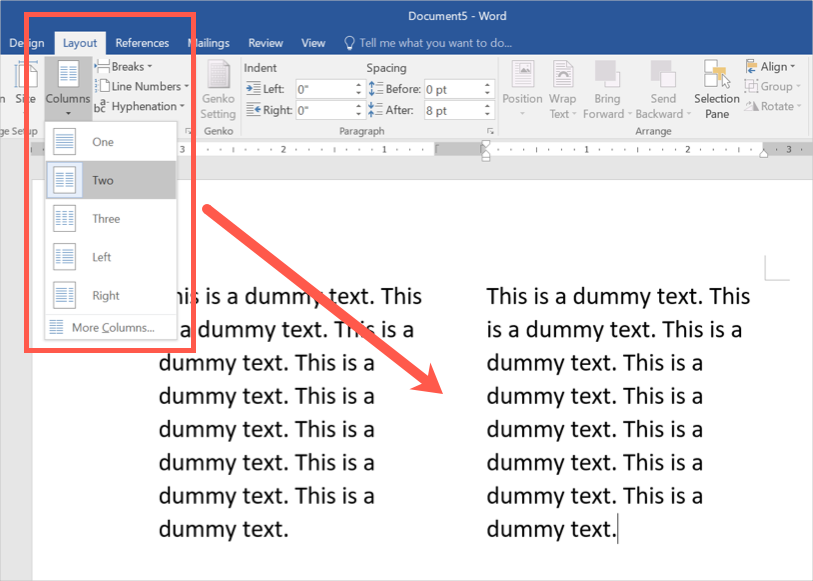
Task: Open Paragraph settings dialog launcher
Action: [490, 132]
